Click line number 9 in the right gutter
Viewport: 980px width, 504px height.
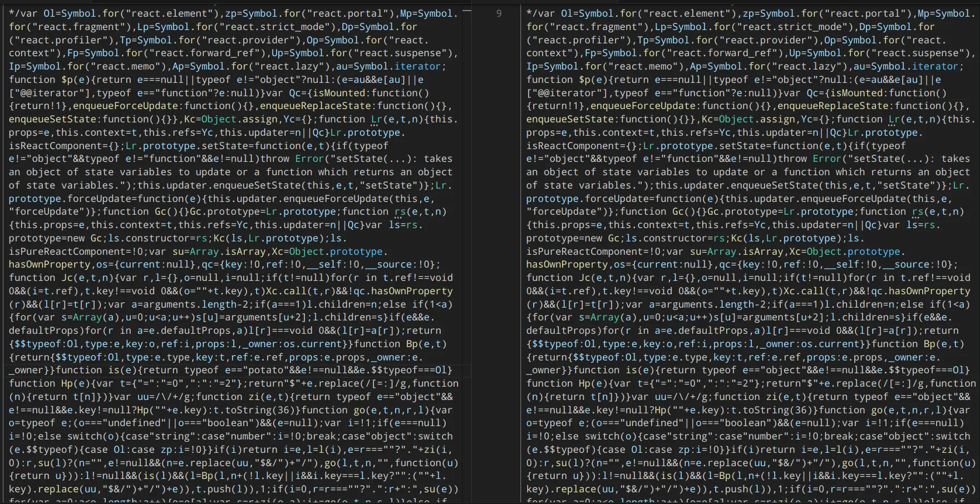pos(499,13)
